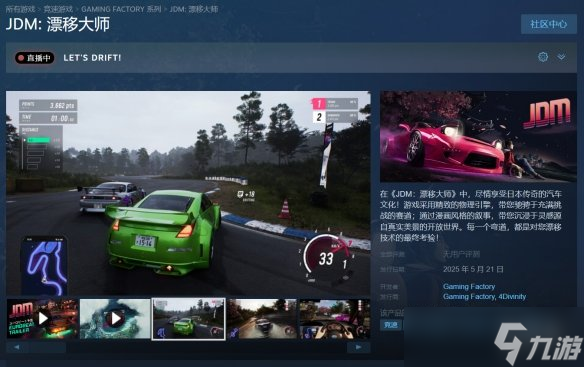Play the JDM European trailer thumbnail

coord(42,319)
